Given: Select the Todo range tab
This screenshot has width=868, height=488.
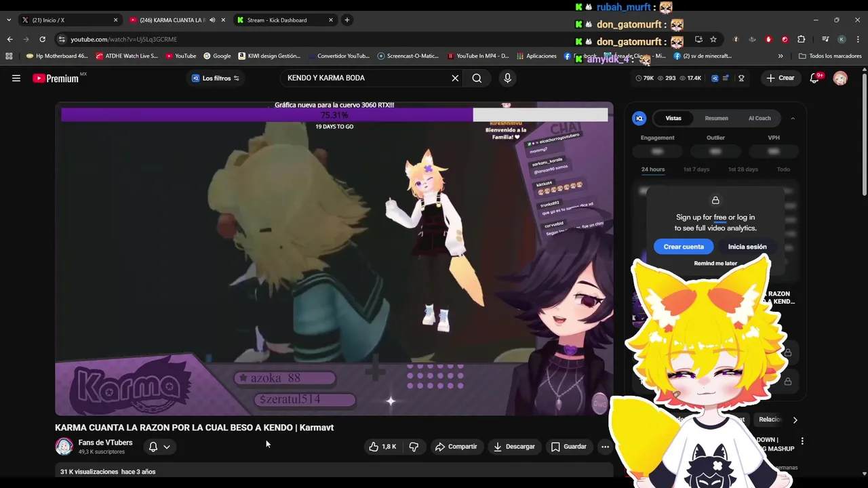Looking at the screenshot, I should [783, 169].
